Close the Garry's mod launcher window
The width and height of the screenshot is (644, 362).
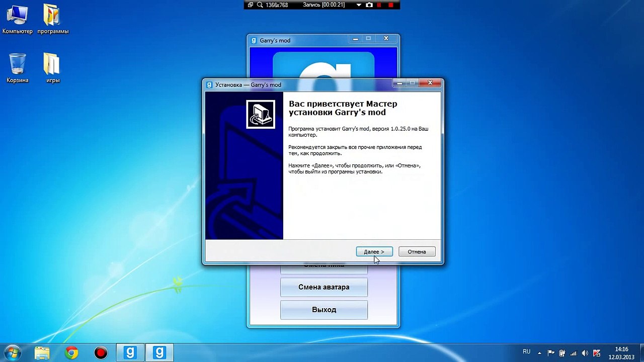pos(386,39)
